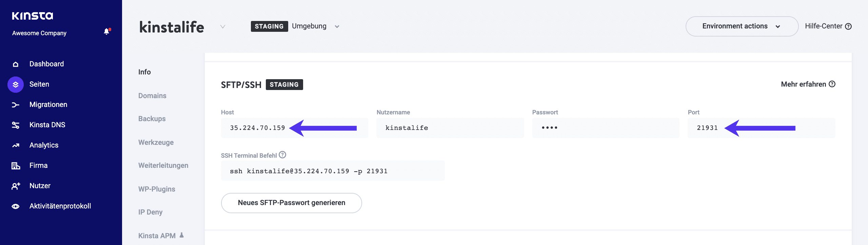Select the Info tab
Viewport: 868px width, 245px height.
(144, 72)
